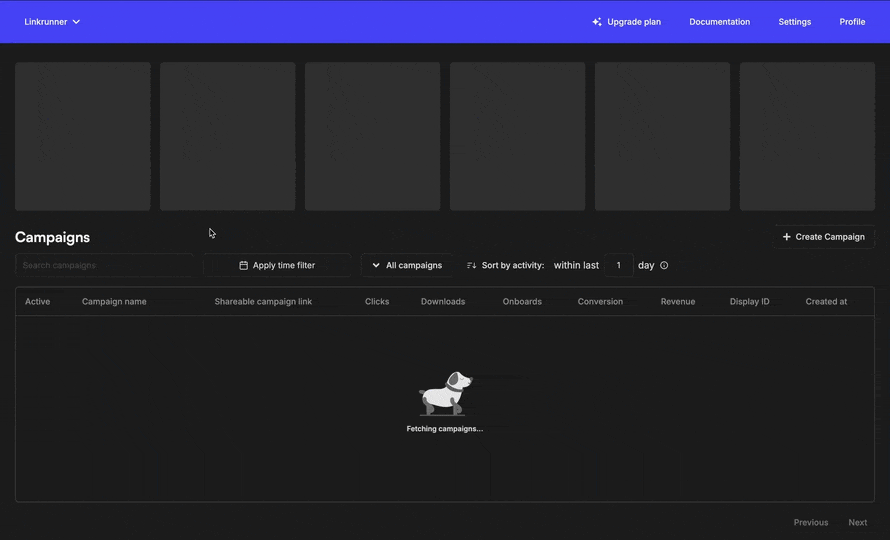Click the Revenue column header
This screenshot has height=540, width=890.
[x=677, y=301]
